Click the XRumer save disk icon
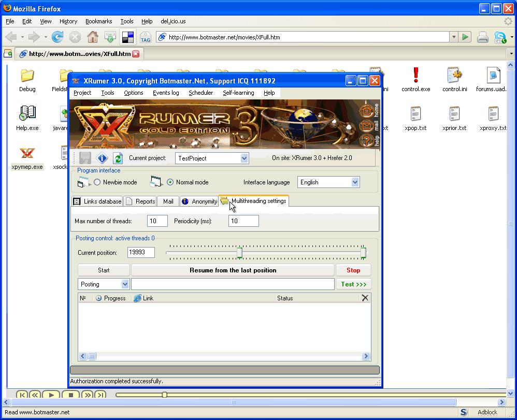517x420 pixels. [x=85, y=158]
